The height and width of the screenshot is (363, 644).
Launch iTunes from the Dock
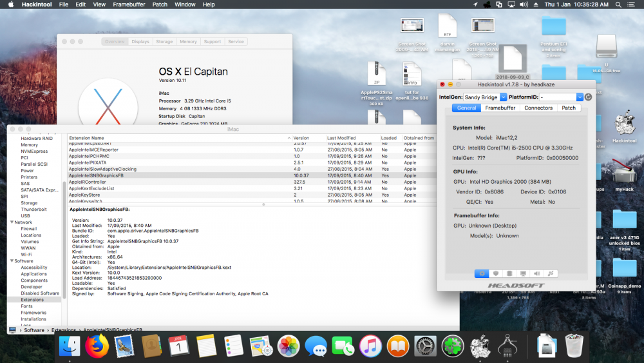[x=370, y=346]
